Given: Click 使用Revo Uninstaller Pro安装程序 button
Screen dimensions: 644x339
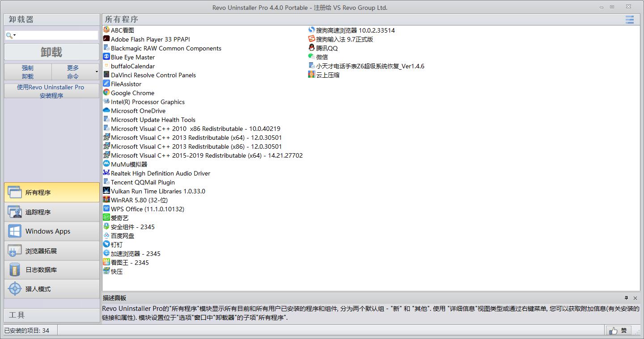Looking at the screenshot, I should point(51,91).
